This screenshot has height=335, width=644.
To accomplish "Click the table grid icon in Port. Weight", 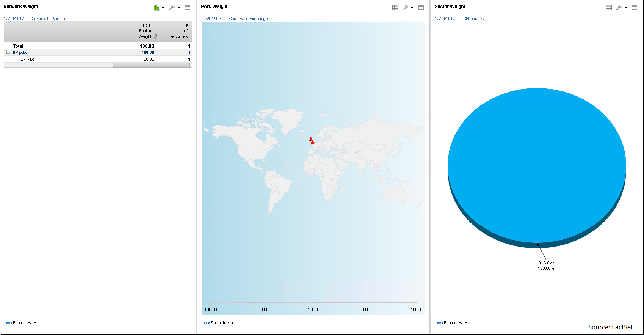I will coord(395,8).
